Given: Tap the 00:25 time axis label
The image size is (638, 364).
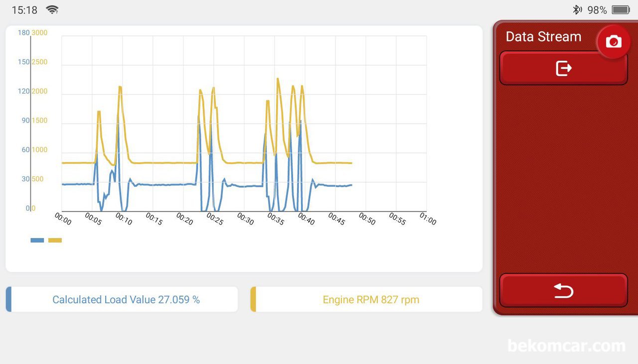Looking at the screenshot, I should 215,219.
